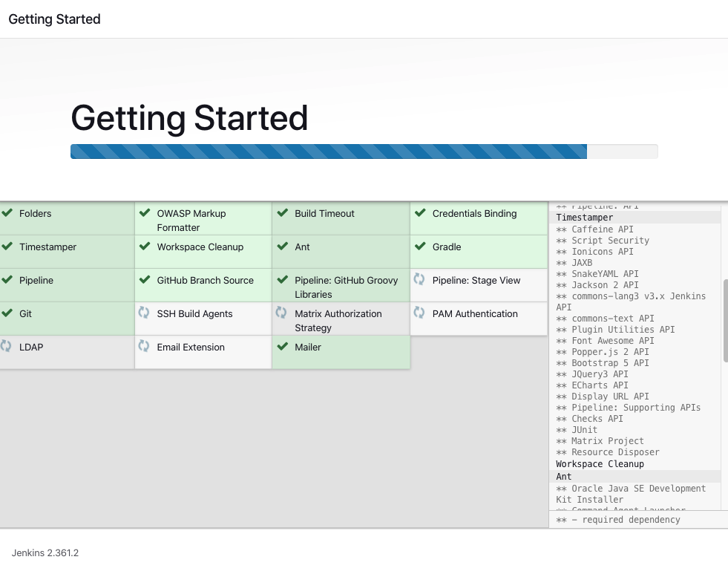This screenshot has width=728, height=574.
Task: Click the pending spinner beside SSH Build Agents
Action: click(144, 313)
